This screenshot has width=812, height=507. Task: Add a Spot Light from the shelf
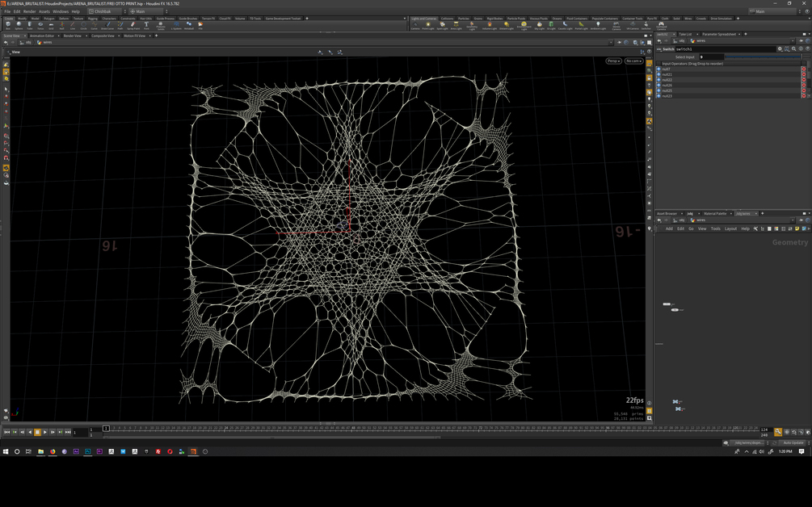click(x=442, y=25)
